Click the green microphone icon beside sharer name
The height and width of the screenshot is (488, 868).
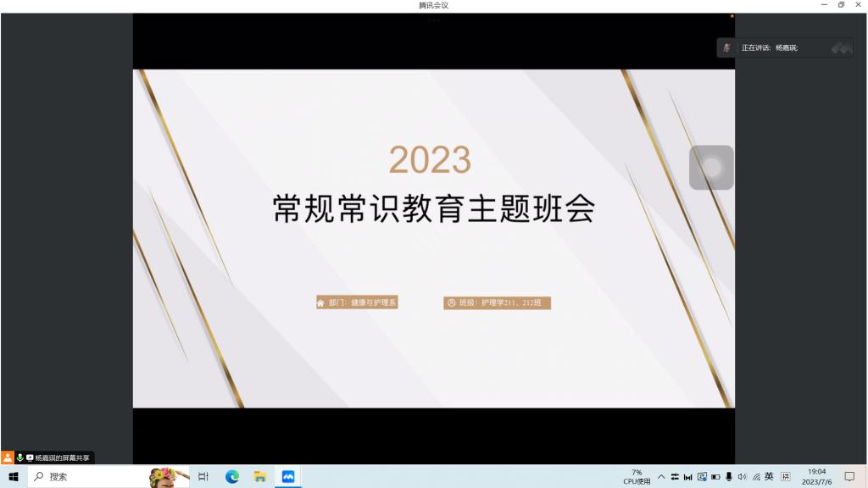click(x=19, y=457)
